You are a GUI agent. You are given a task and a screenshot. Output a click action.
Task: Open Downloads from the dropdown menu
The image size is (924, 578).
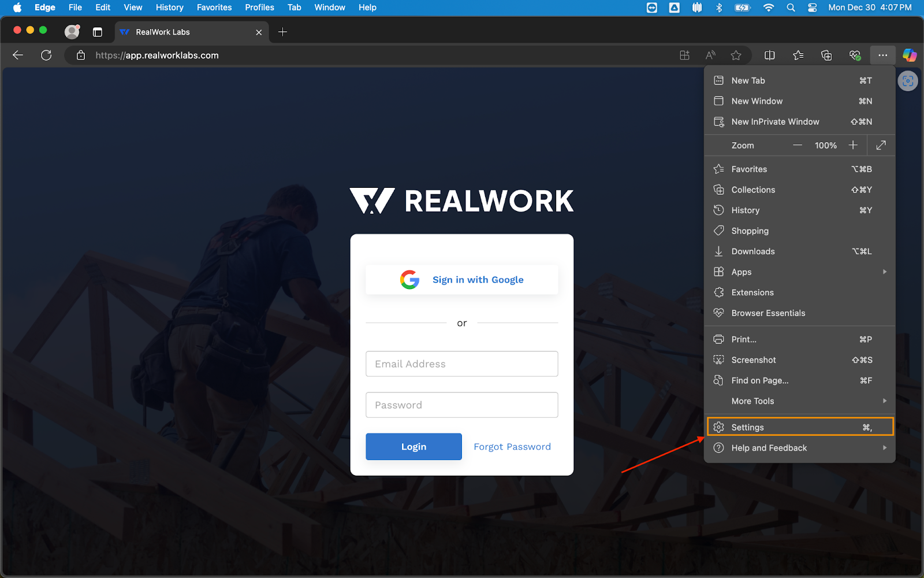point(800,251)
